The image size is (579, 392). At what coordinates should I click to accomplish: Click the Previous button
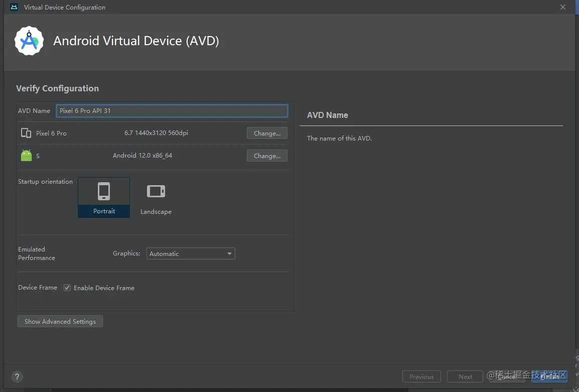(421, 376)
